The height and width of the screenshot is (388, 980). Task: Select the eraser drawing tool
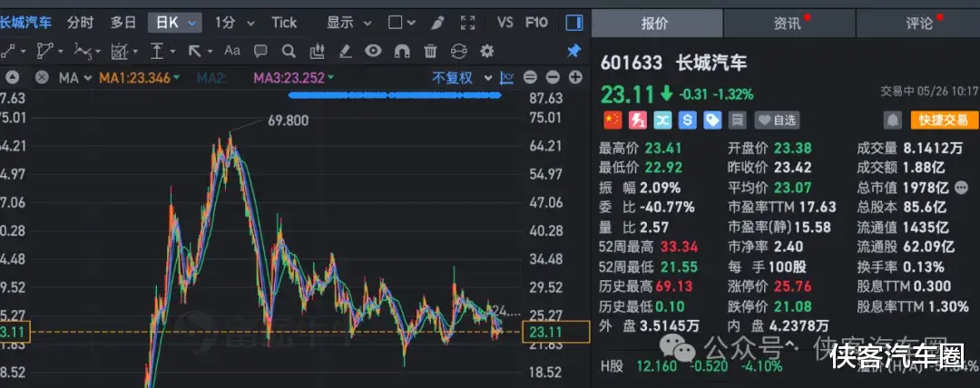[x=345, y=51]
